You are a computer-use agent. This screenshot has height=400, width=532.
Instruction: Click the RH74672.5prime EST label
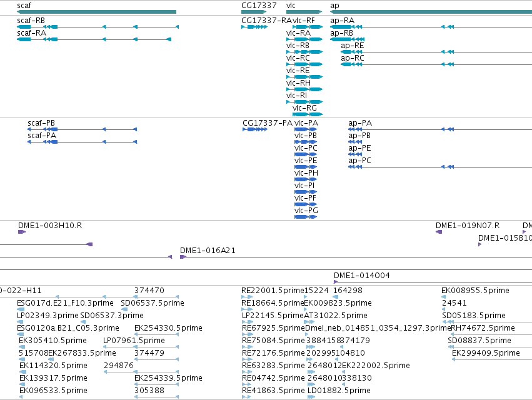[x=483, y=328]
